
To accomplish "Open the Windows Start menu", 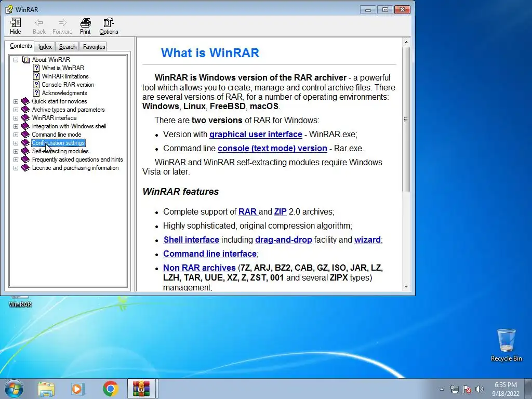I will click(x=14, y=389).
